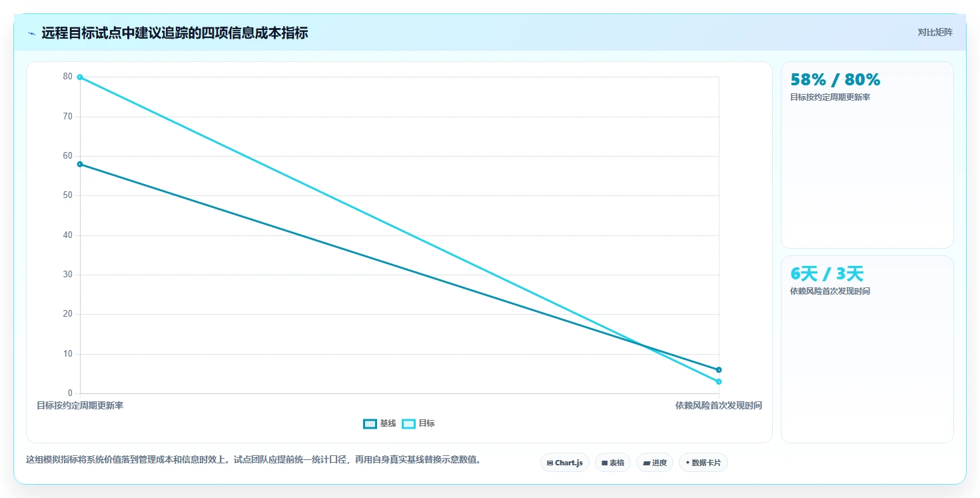Click the footnote beginning 这组模拟指标
The image size is (980, 498).
click(x=253, y=460)
